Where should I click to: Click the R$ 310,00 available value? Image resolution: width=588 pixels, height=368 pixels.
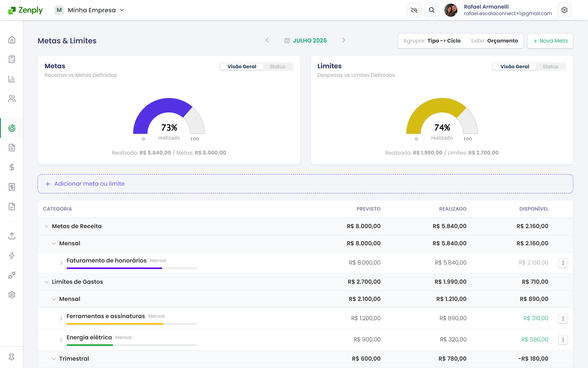click(x=536, y=318)
